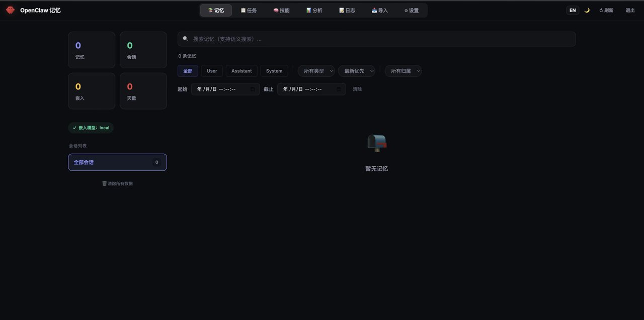The height and width of the screenshot is (320, 644).
Task: Focus the 搜索记忆 search field
Action: (x=376, y=39)
